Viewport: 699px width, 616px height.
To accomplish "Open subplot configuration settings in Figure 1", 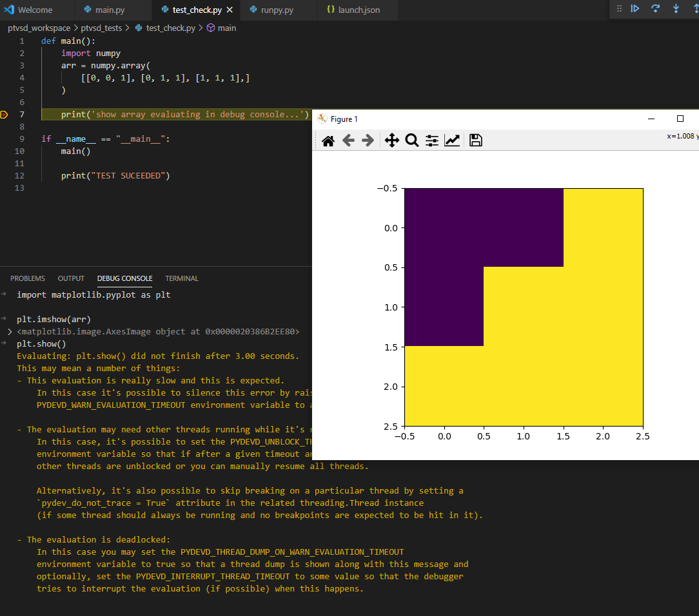I will pyautogui.click(x=431, y=140).
